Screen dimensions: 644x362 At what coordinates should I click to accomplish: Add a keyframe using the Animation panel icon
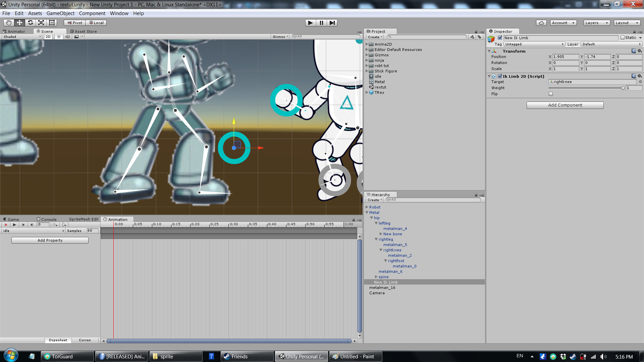pos(55,225)
